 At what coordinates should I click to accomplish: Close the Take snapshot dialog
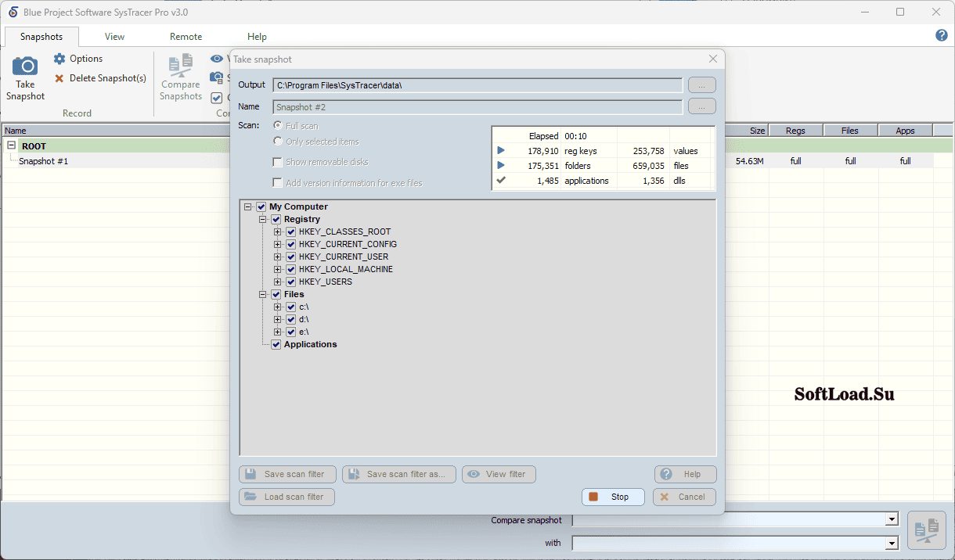712,59
